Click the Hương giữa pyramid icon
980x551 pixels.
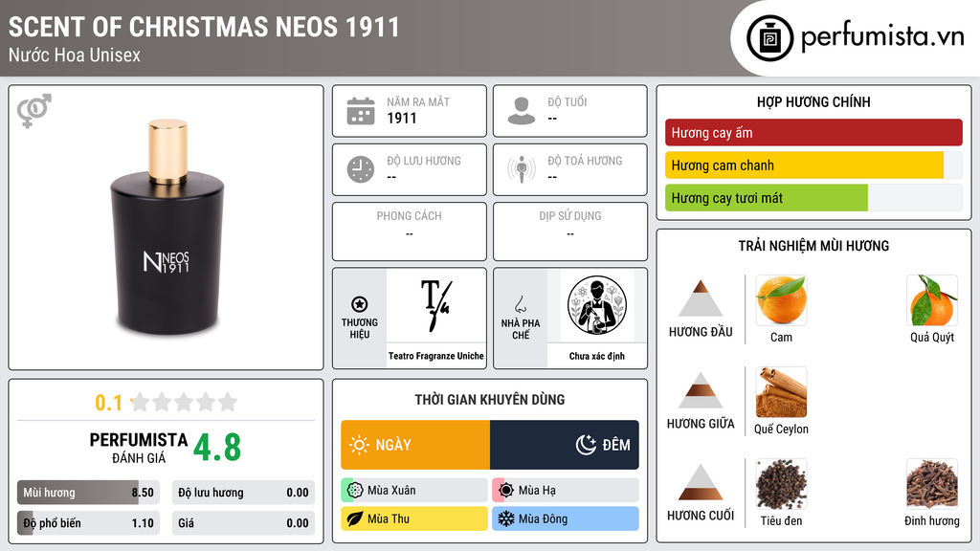tap(701, 390)
